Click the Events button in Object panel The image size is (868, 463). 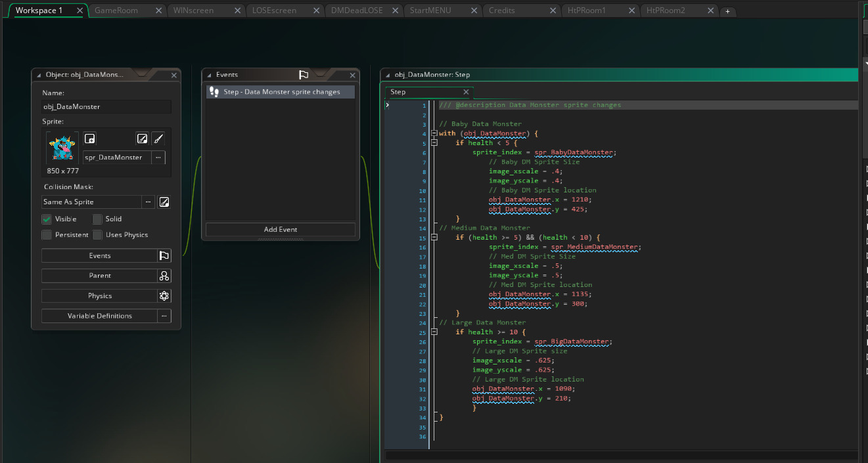click(x=99, y=255)
